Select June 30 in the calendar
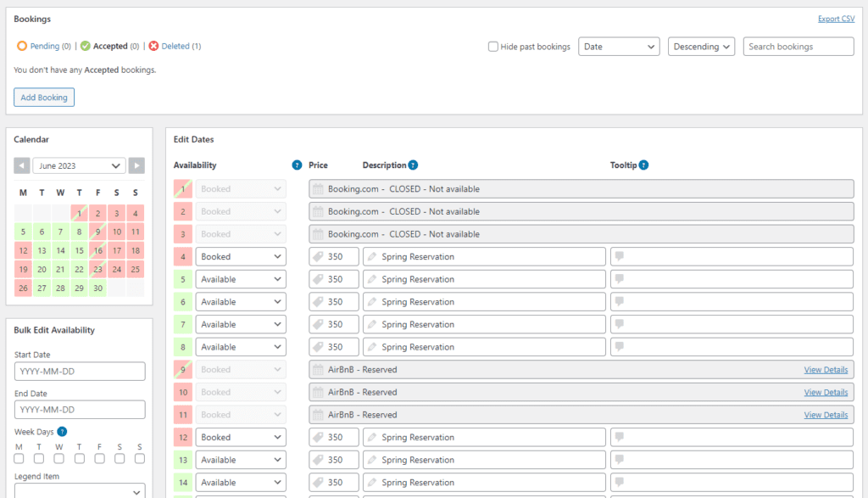This screenshot has width=868, height=498. pos(98,288)
